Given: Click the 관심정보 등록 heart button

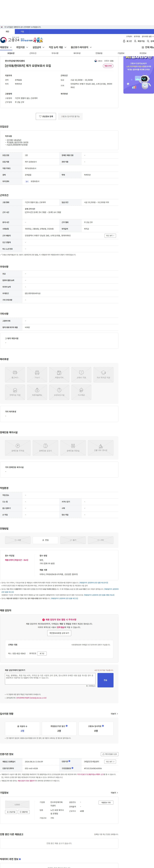Looking at the screenshot, I should (46, 116).
